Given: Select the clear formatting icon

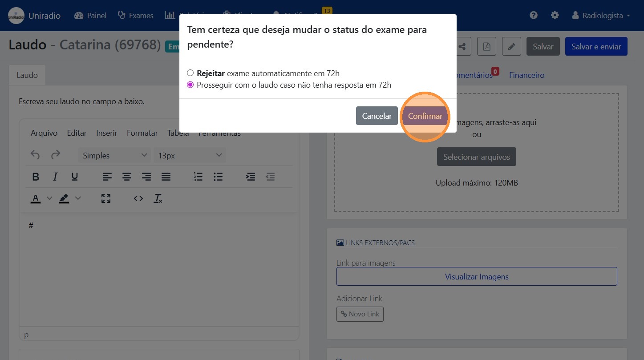Looking at the screenshot, I should click(158, 198).
